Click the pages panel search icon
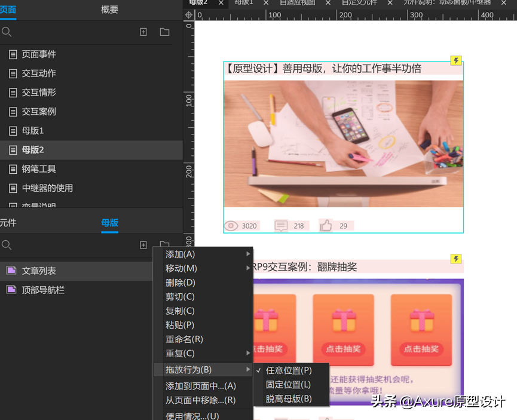Screen dimensions: 517x420 [x=7, y=32]
